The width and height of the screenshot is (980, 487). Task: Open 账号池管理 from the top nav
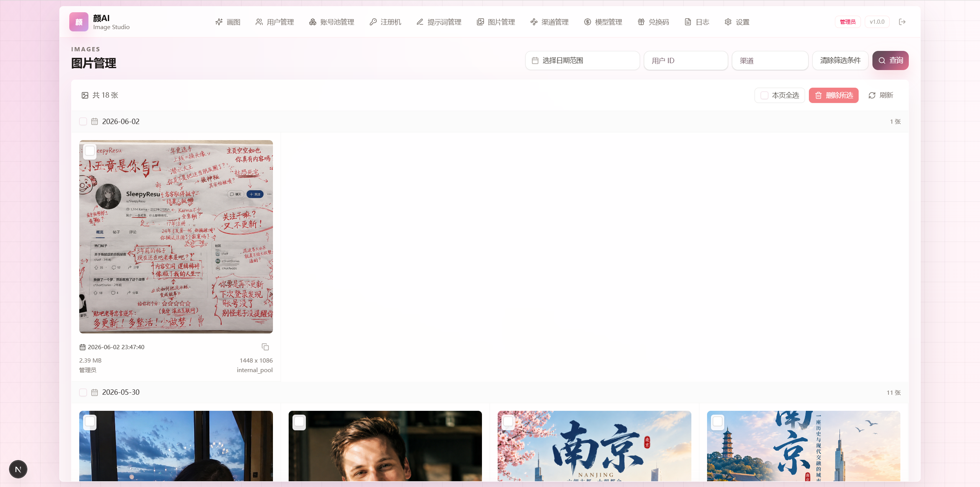332,22
